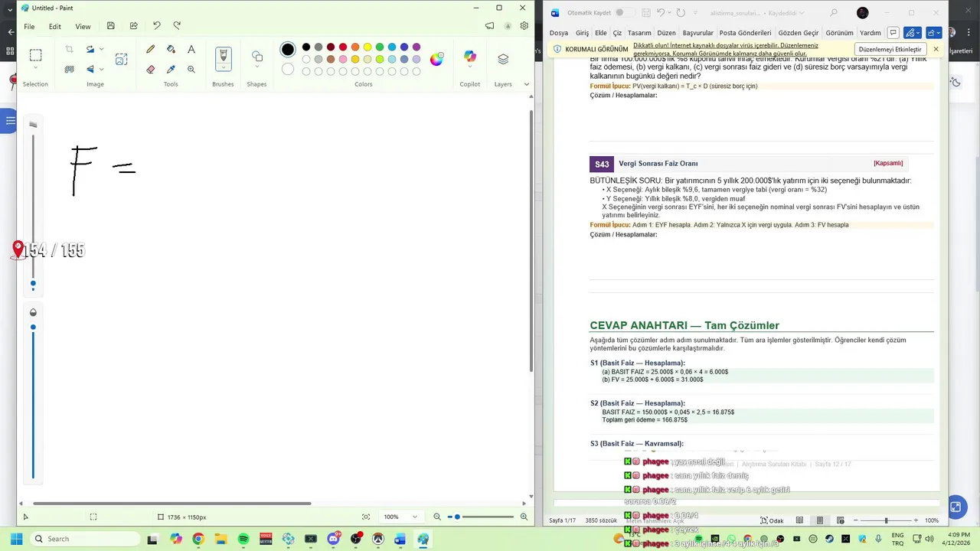Expand the Selection dropdown in Paint
Viewport: 980px width, 551px height.
coord(35,68)
